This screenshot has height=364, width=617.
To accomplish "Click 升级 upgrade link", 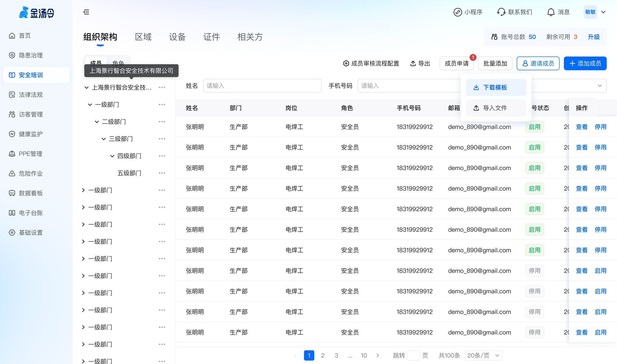I will point(594,37).
